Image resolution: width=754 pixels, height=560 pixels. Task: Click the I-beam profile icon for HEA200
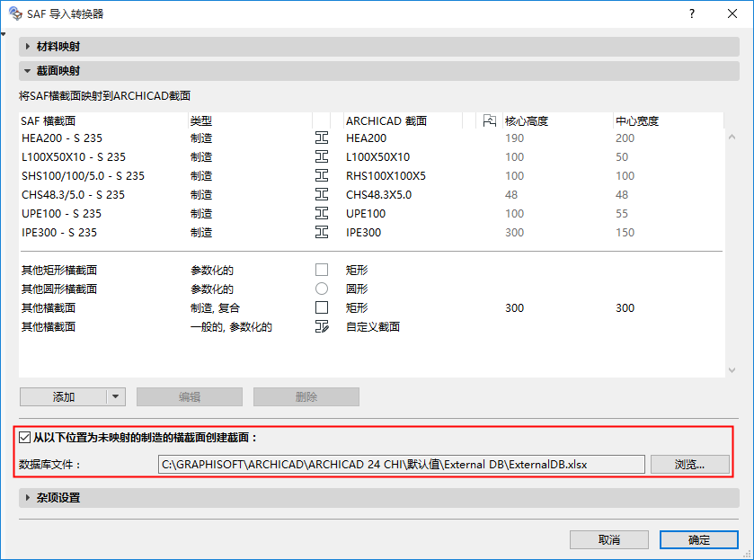click(x=322, y=138)
